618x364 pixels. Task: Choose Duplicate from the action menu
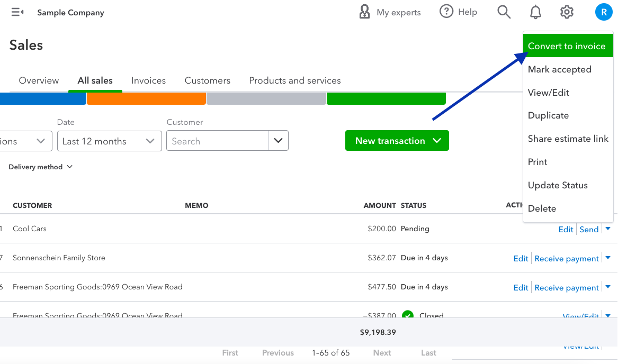pos(548,115)
